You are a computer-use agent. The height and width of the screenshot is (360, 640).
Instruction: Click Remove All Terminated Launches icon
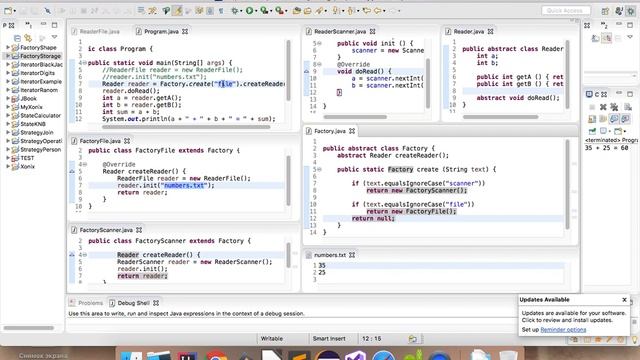(614, 107)
